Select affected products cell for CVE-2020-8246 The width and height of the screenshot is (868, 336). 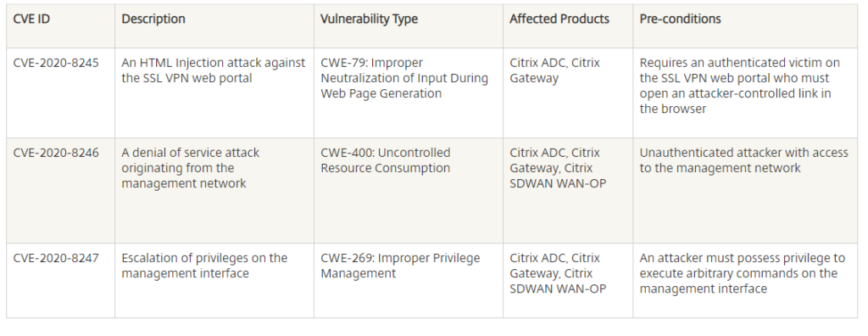click(558, 169)
